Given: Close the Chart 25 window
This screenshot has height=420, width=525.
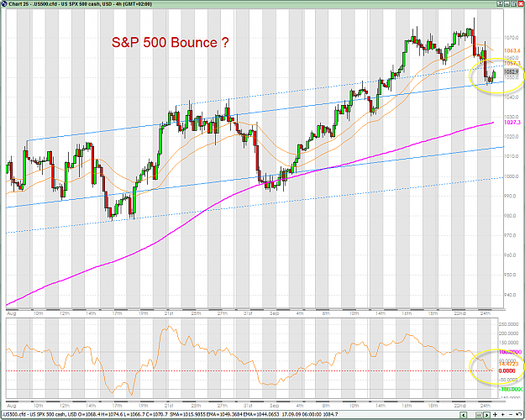Looking at the screenshot, I should click(521, 3).
